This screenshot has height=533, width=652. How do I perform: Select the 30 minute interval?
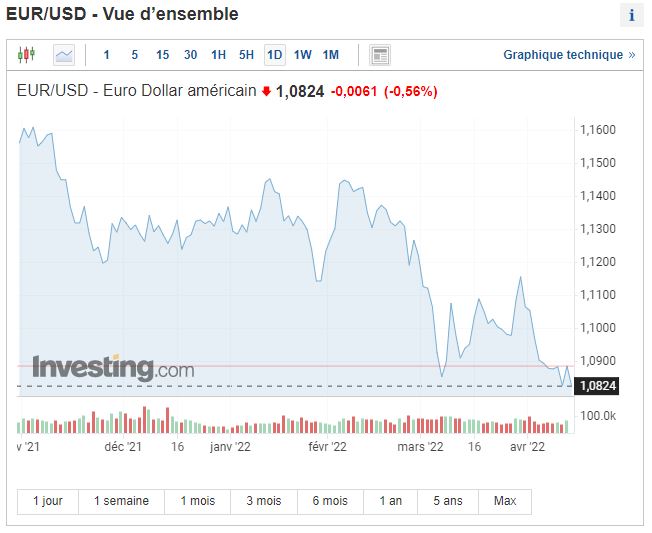coord(190,55)
